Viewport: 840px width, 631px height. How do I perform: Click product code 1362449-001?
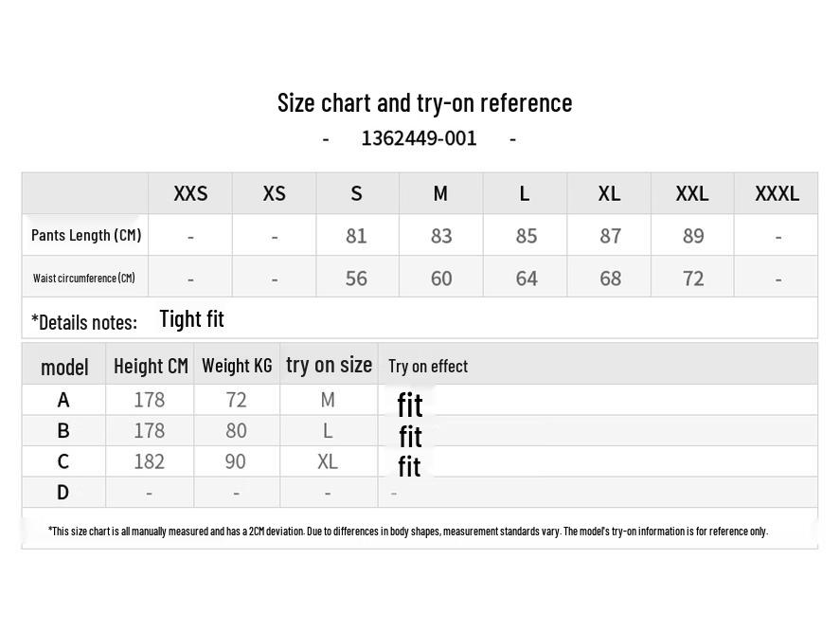(419, 138)
